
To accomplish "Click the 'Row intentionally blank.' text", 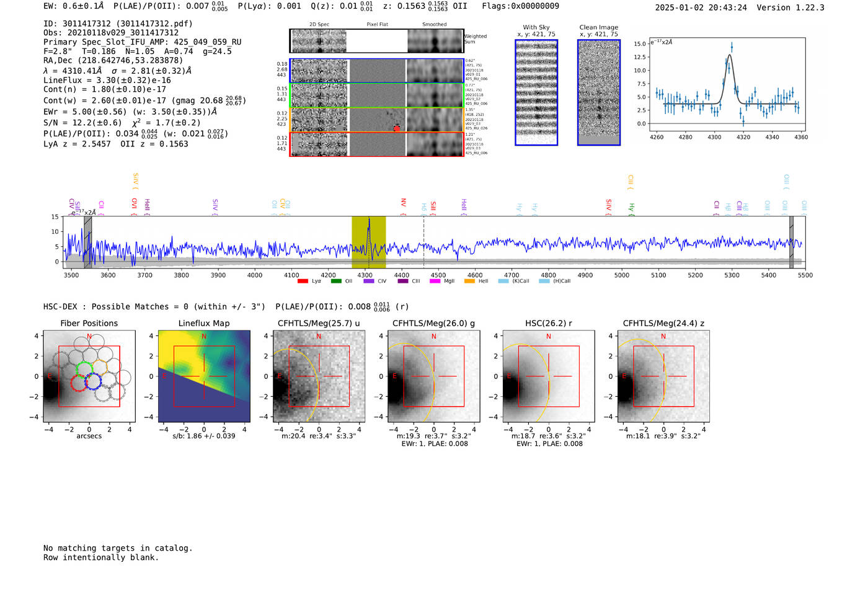I will [101, 558].
